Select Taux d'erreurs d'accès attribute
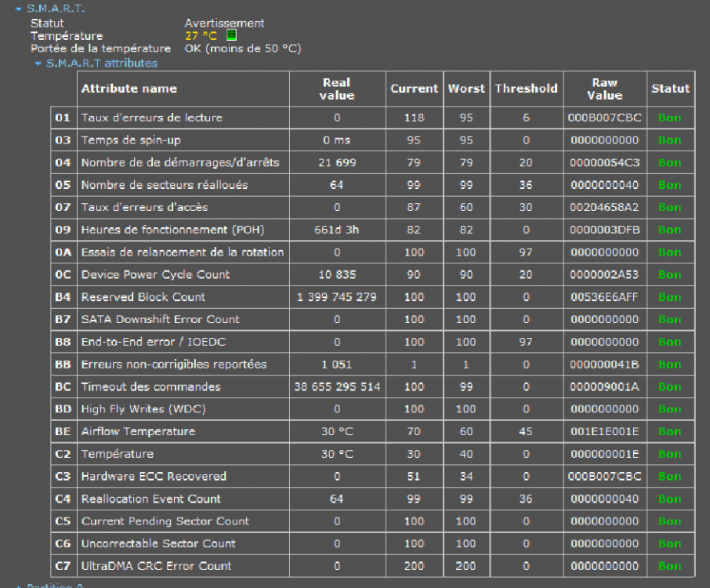Screen dimensions: 710x588 [x=144, y=208]
